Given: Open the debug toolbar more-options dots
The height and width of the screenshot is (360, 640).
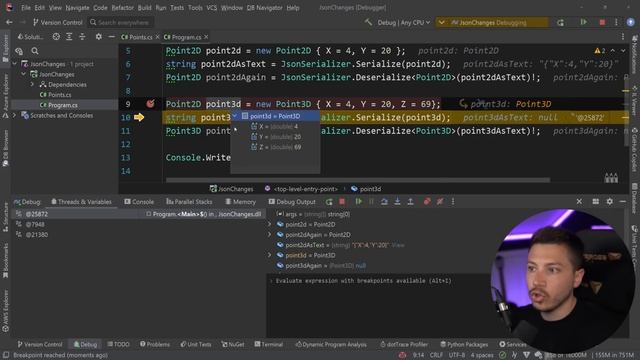Looking at the screenshot, I should tap(453, 202).
